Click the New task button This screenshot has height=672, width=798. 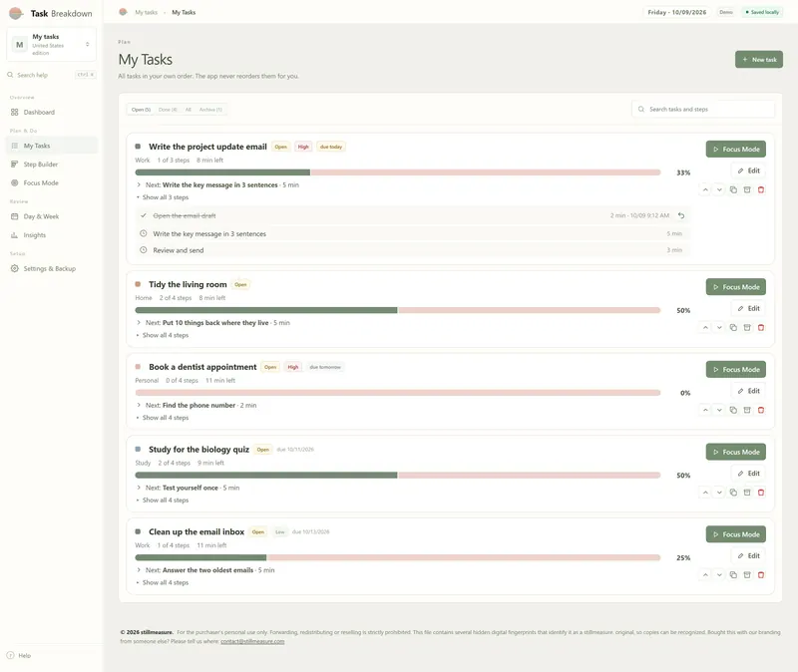click(x=759, y=60)
